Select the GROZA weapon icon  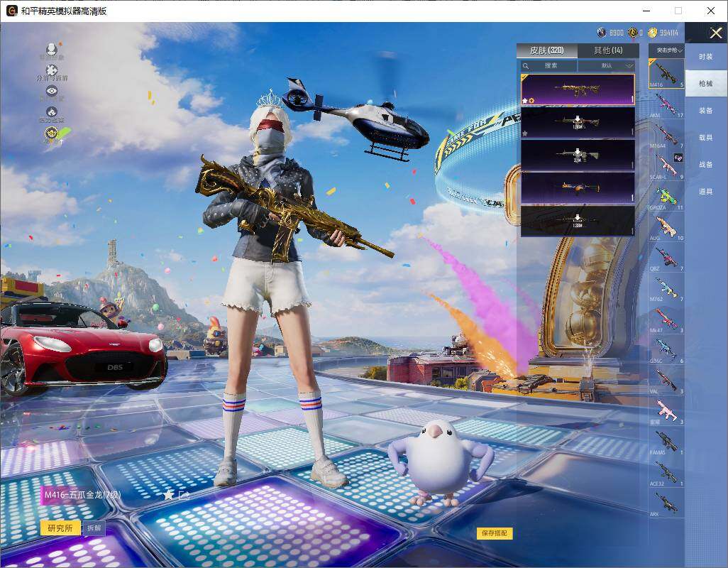666,196
